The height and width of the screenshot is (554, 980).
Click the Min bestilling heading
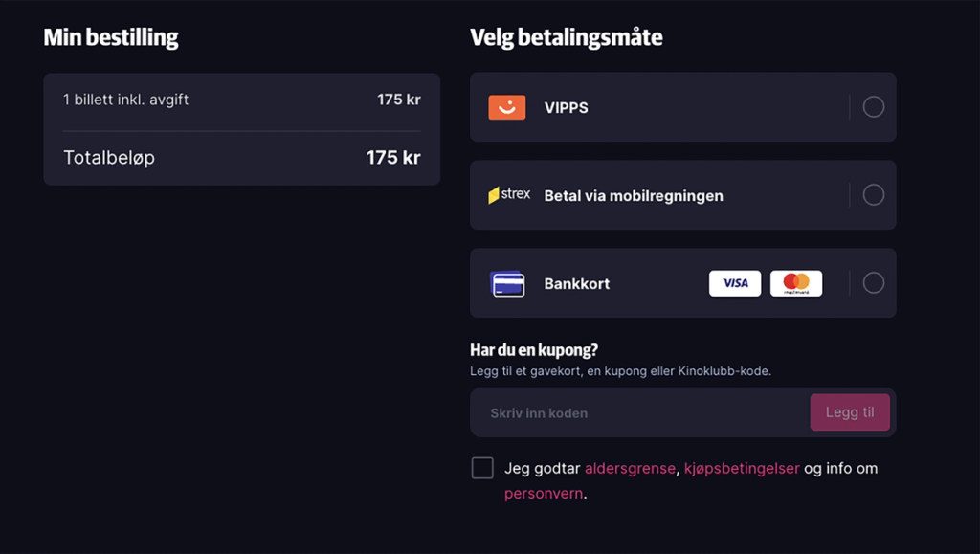click(x=109, y=37)
